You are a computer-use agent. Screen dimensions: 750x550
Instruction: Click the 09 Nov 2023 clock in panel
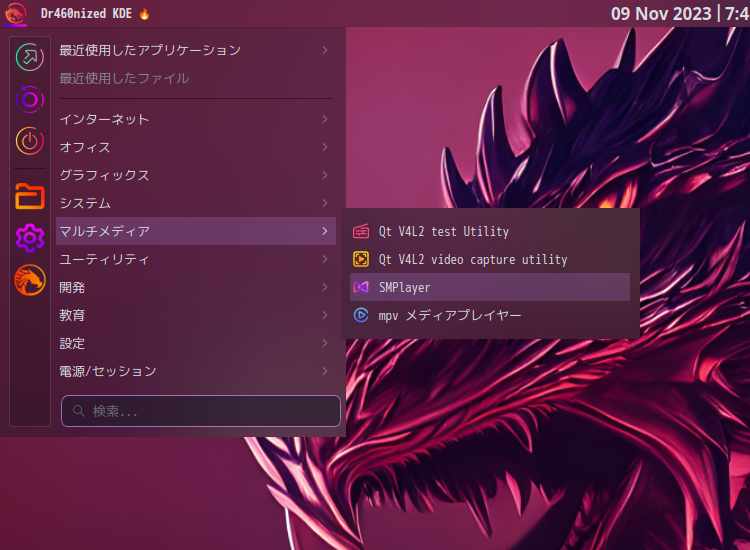[680, 13]
